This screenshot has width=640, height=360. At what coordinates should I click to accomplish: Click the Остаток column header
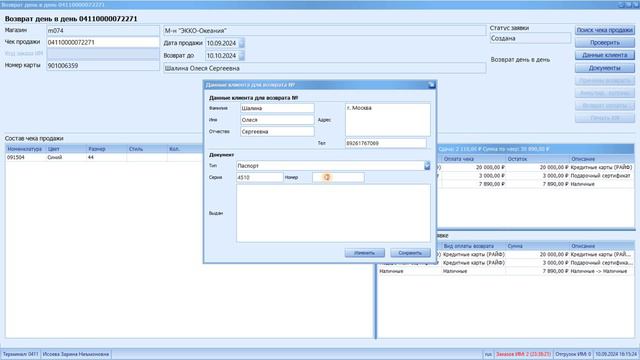(537, 159)
